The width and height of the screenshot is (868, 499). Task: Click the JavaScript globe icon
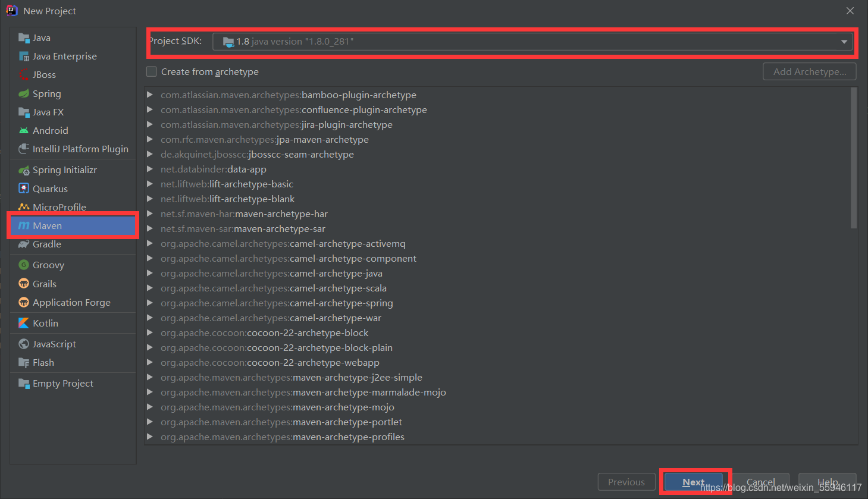coord(24,344)
